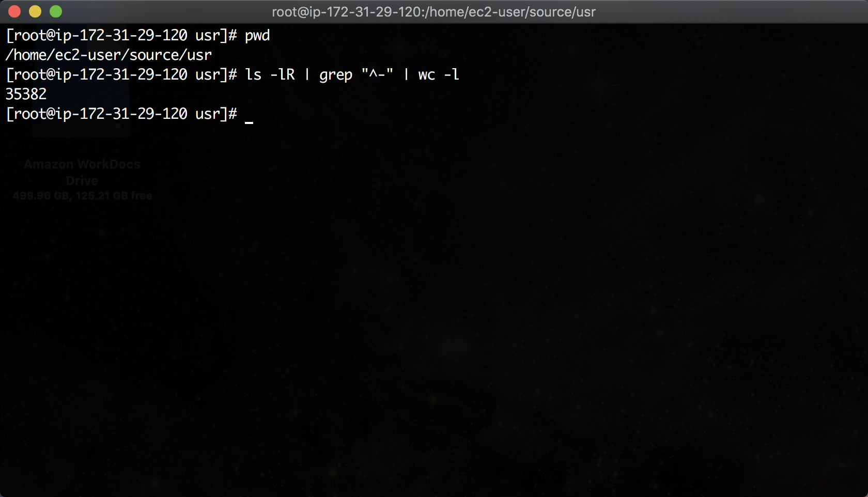
Task: Click the last empty shell prompt
Action: tap(121, 114)
